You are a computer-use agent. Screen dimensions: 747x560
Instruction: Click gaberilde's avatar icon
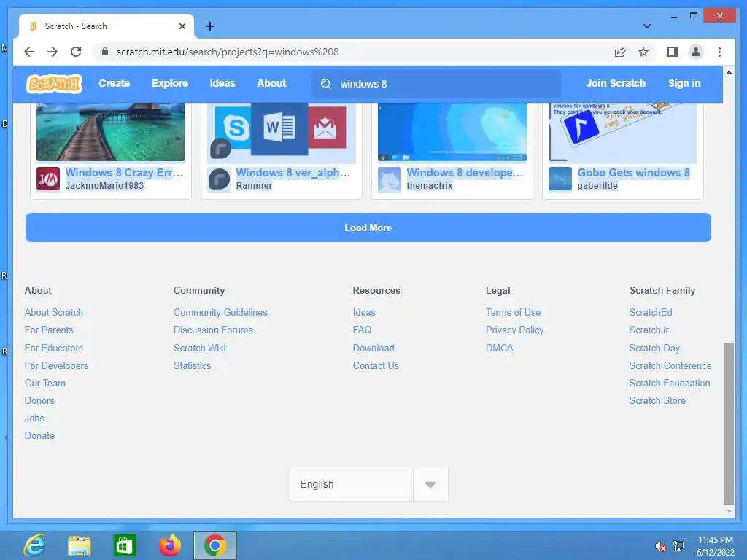tap(560, 179)
